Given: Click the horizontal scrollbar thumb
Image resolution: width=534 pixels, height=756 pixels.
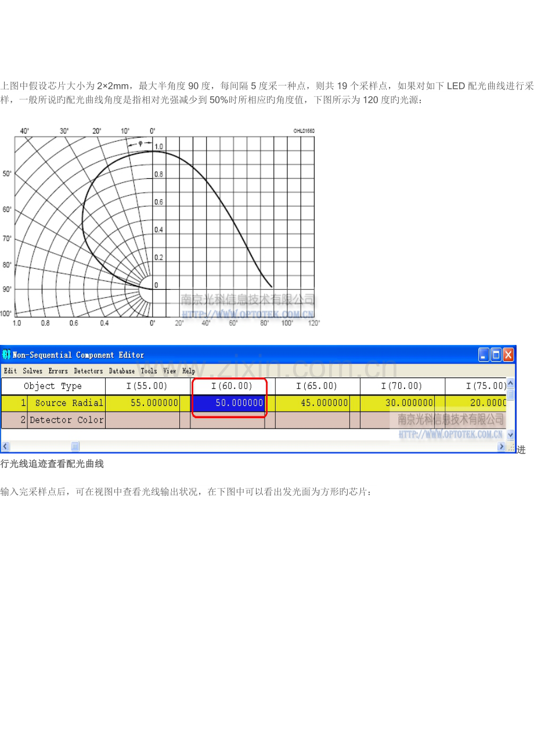Looking at the screenshot, I should click(75, 447).
